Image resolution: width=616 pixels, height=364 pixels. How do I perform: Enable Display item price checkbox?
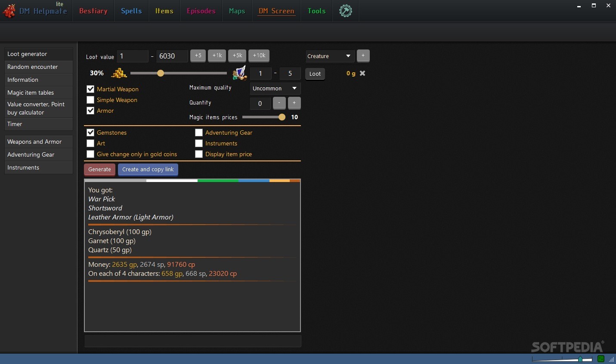click(x=199, y=154)
